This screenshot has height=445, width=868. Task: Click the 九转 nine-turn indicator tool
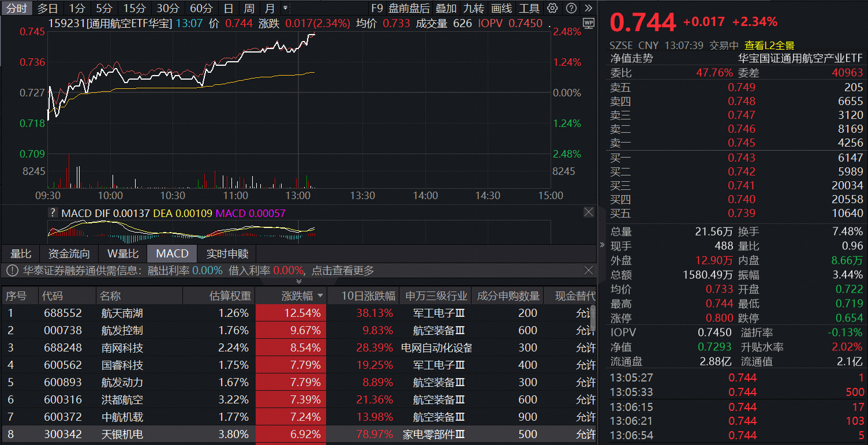click(474, 9)
